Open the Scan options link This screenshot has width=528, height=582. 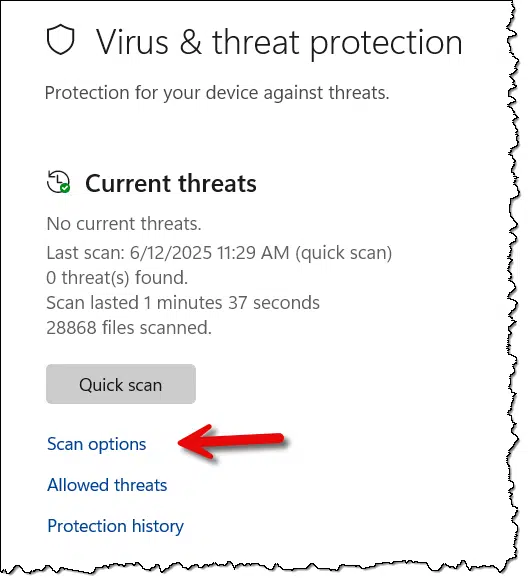pyautogui.click(x=96, y=444)
